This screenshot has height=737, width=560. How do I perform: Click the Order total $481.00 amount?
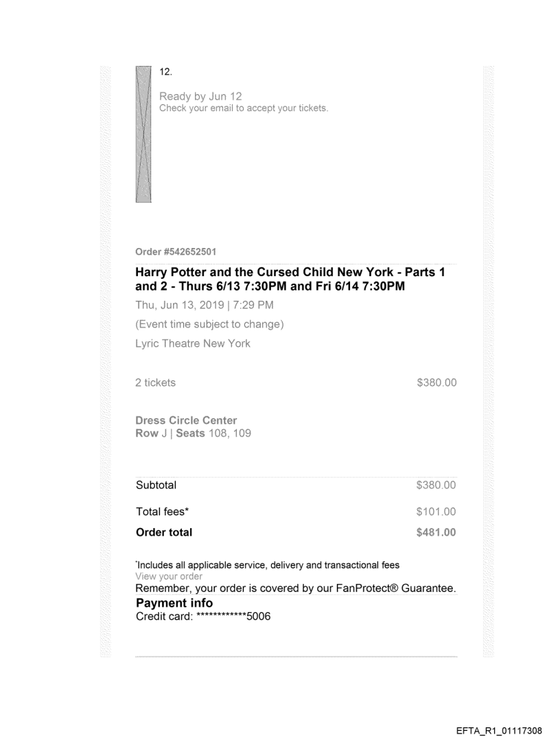click(x=436, y=532)
